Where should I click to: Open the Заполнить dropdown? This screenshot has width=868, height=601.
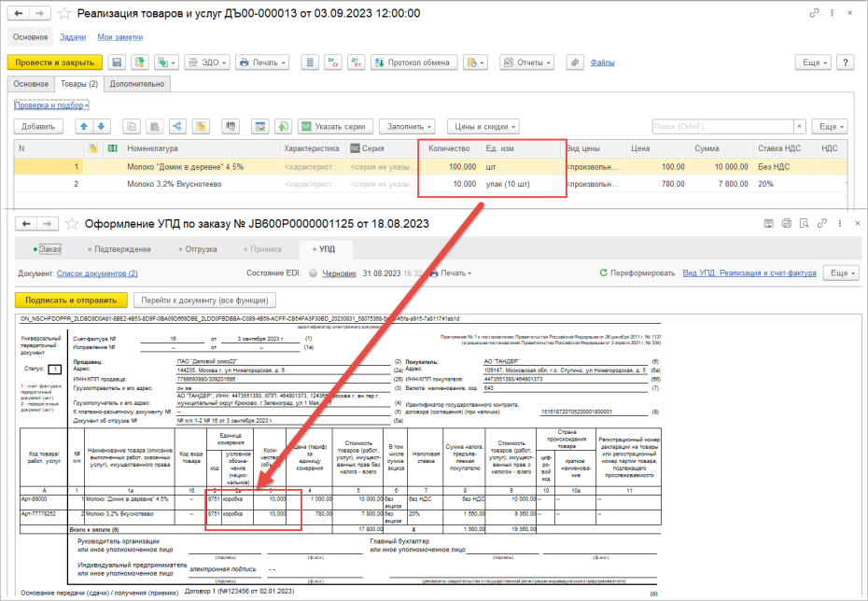(x=407, y=127)
